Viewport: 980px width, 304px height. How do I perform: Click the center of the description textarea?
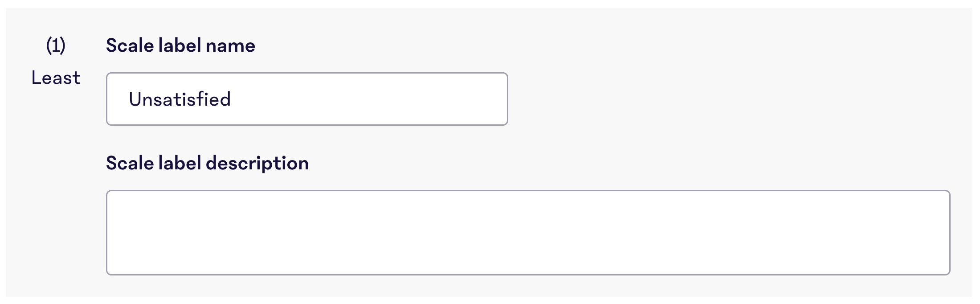click(x=528, y=233)
